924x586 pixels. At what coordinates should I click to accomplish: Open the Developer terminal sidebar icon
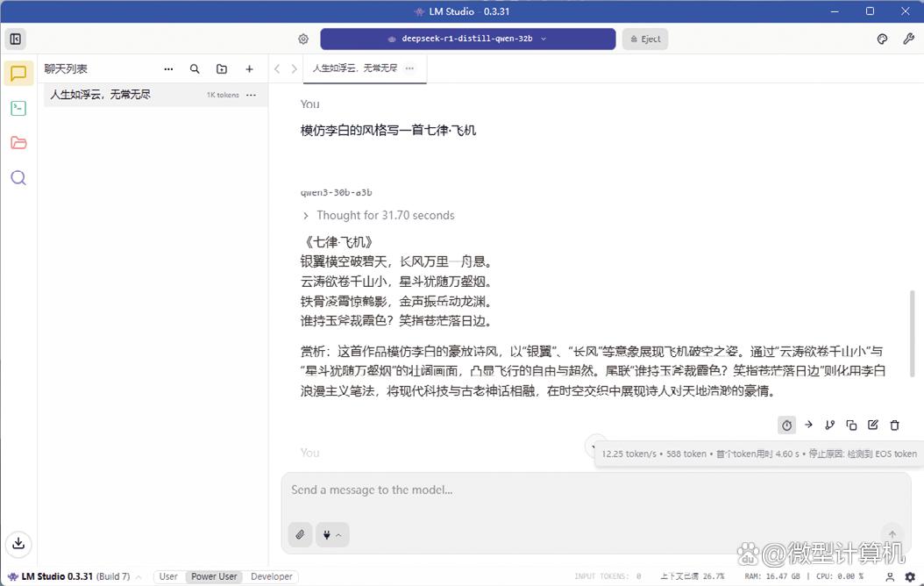(18, 108)
